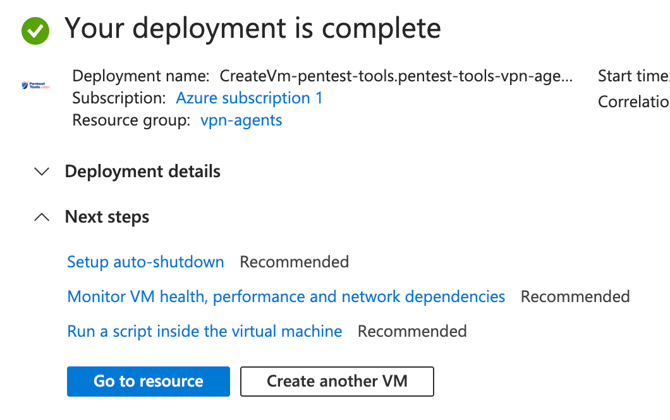Select Run a script inside the virtual machine

[204, 331]
